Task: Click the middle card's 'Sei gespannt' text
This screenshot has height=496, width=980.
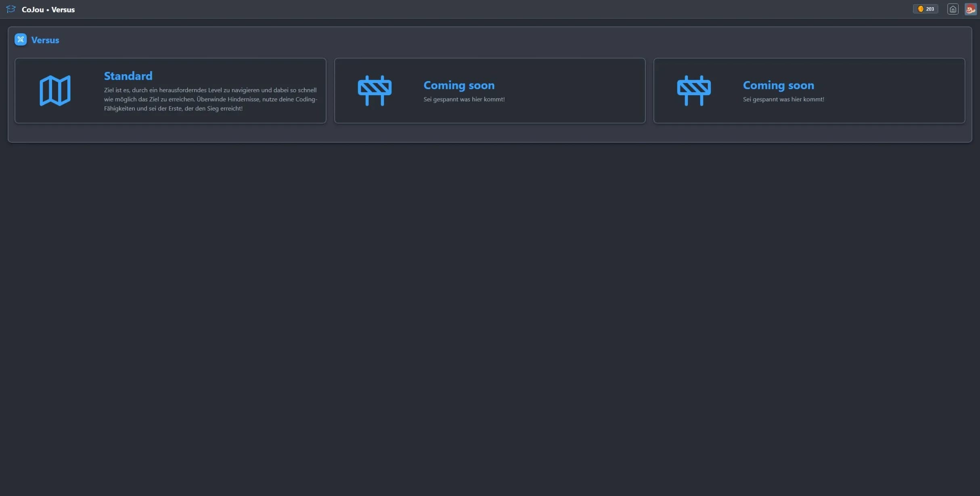Action: point(464,99)
